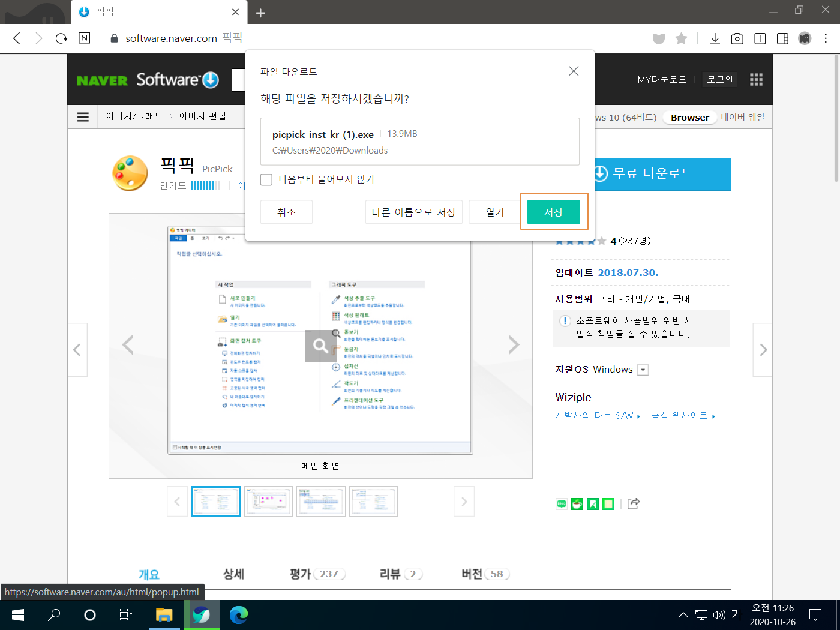Image resolution: width=840 pixels, height=630 pixels.
Task: Move thumbnail strip to the left
Action: [177, 502]
